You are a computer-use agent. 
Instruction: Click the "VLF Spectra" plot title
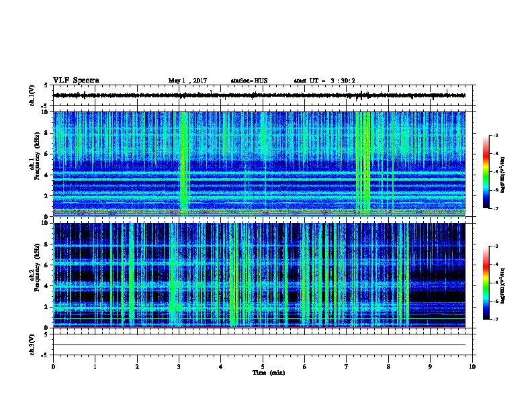(x=76, y=81)
